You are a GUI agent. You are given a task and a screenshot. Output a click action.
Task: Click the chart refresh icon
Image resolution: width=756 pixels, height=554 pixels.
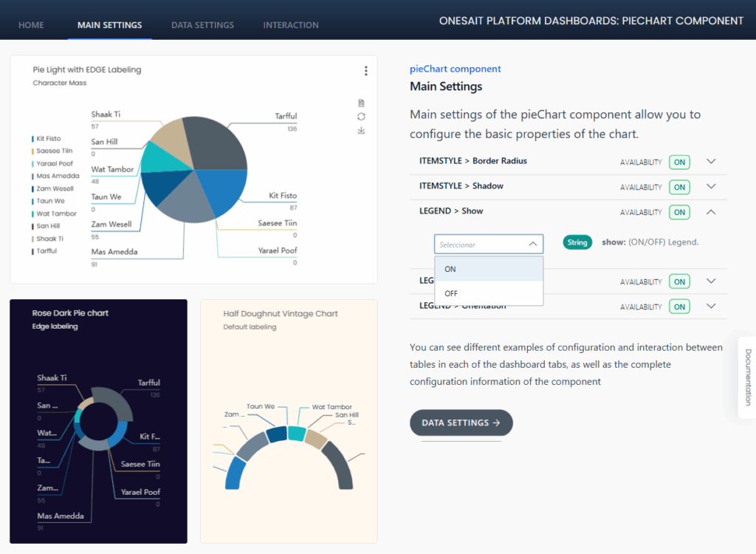(361, 117)
